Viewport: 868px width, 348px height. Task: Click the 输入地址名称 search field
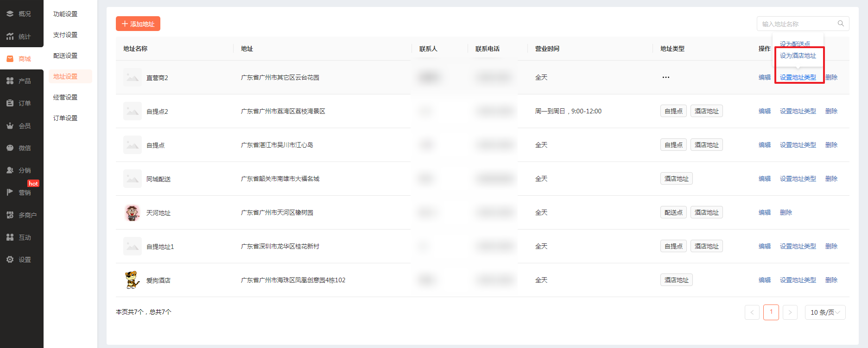click(803, 24)
